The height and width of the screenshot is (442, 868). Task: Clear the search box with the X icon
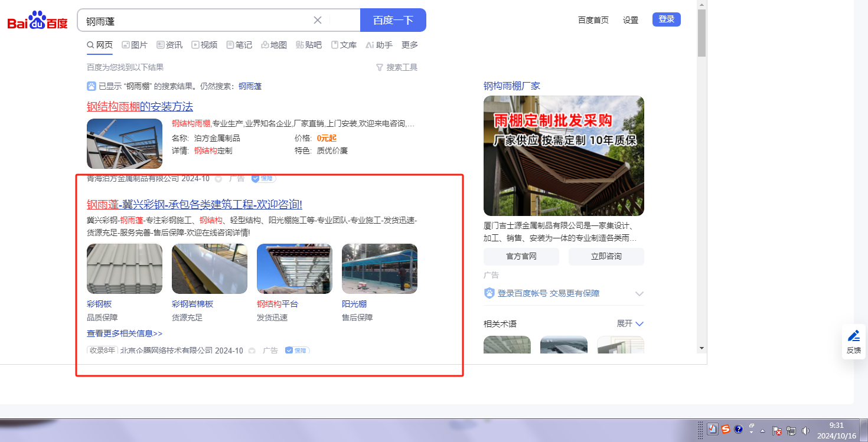(318, 20)
